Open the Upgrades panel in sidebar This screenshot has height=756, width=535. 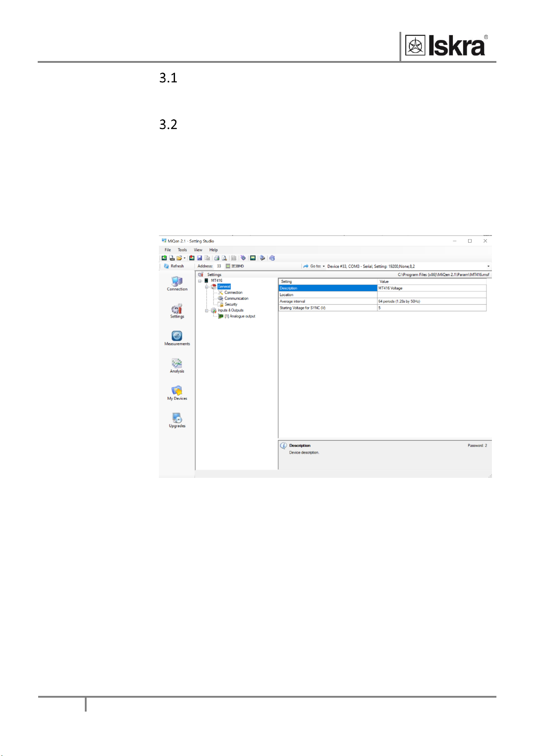click(177, 420)
